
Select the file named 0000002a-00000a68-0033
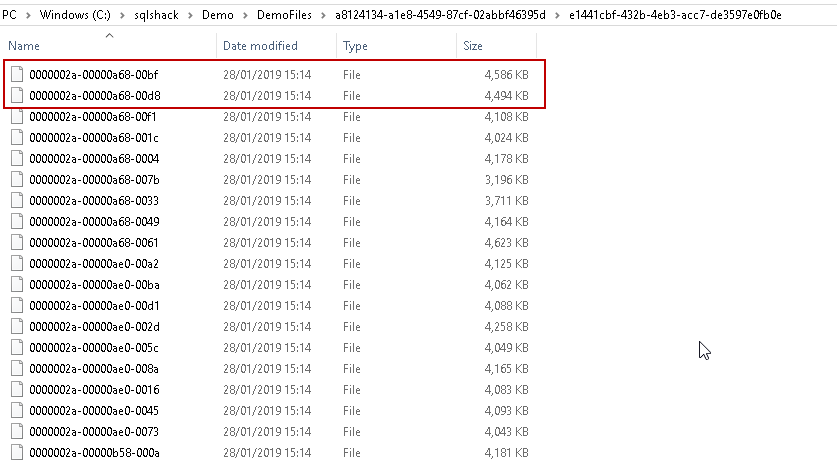pos(94,201)
